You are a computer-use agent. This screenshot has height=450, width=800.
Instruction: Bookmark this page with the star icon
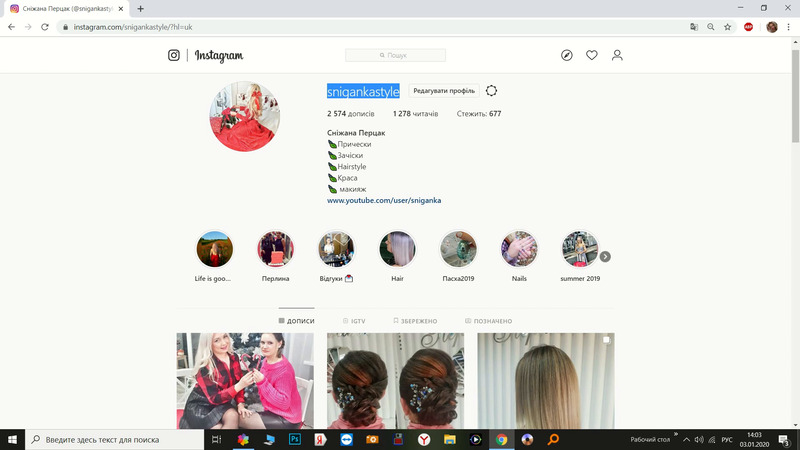728,27
